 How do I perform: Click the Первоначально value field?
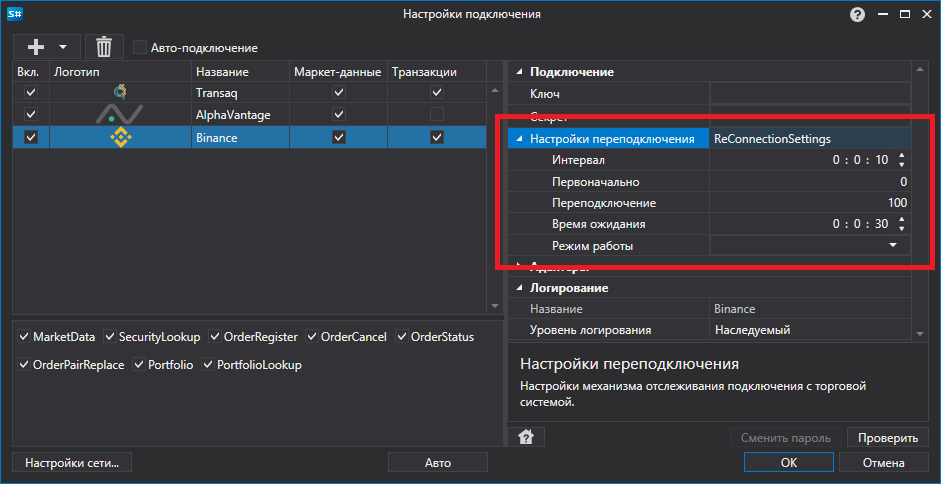tap(810, 182)
